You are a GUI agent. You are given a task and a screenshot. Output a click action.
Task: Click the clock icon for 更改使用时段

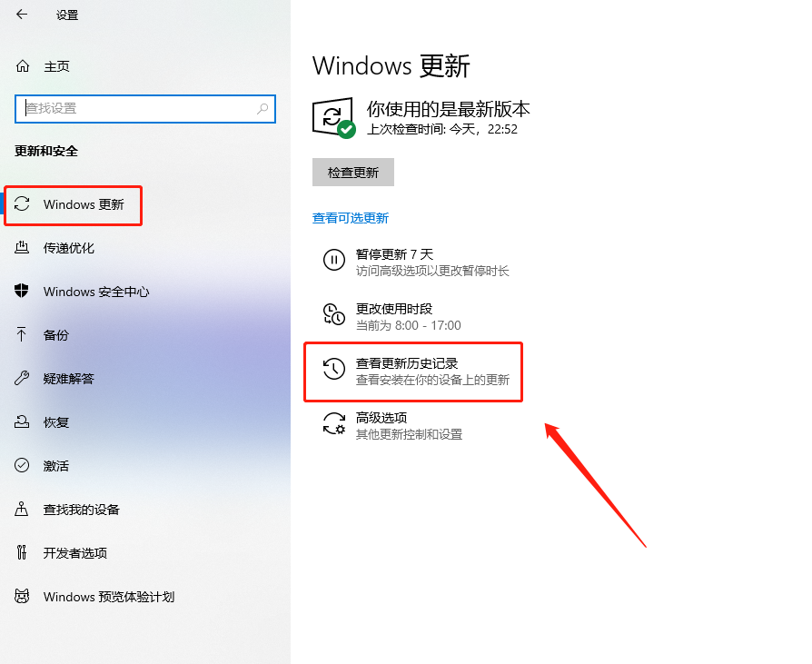pos(334,314)
